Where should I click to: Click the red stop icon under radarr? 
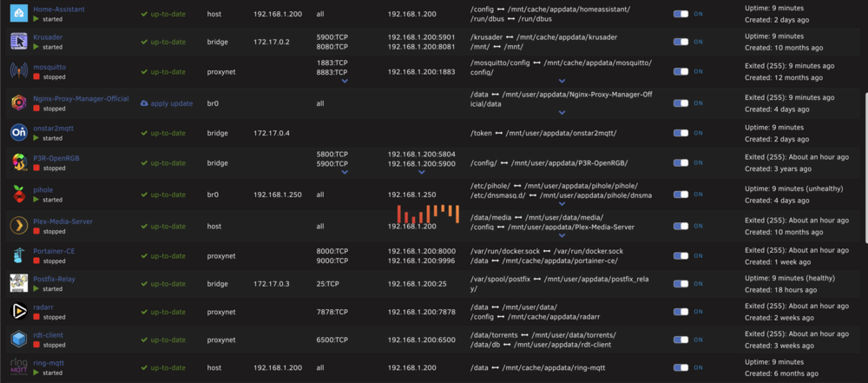point(36,317)
